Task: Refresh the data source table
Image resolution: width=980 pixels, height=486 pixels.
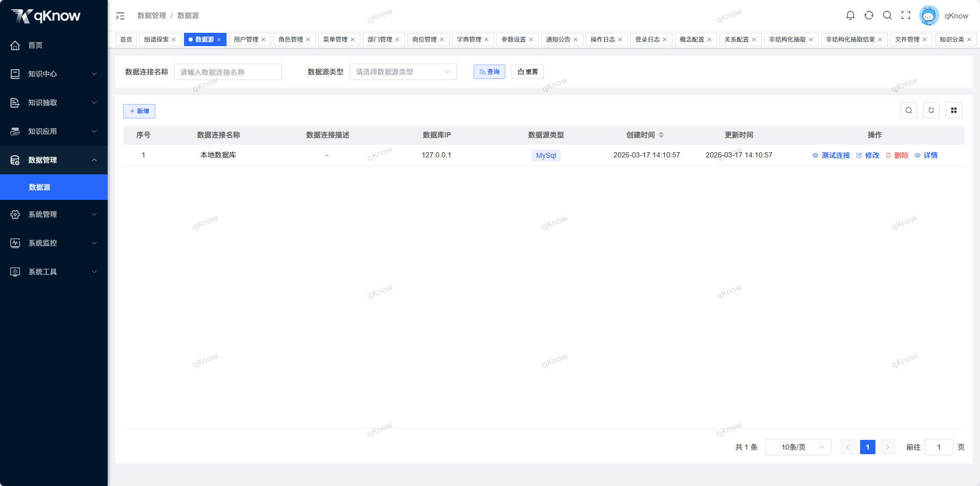Action: [x=931, y=110]
